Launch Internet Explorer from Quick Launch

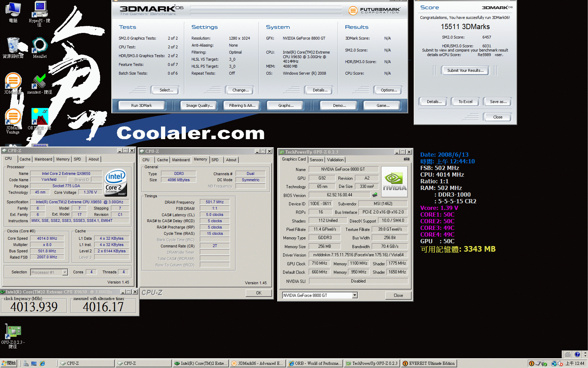click(x=42, y=363)
